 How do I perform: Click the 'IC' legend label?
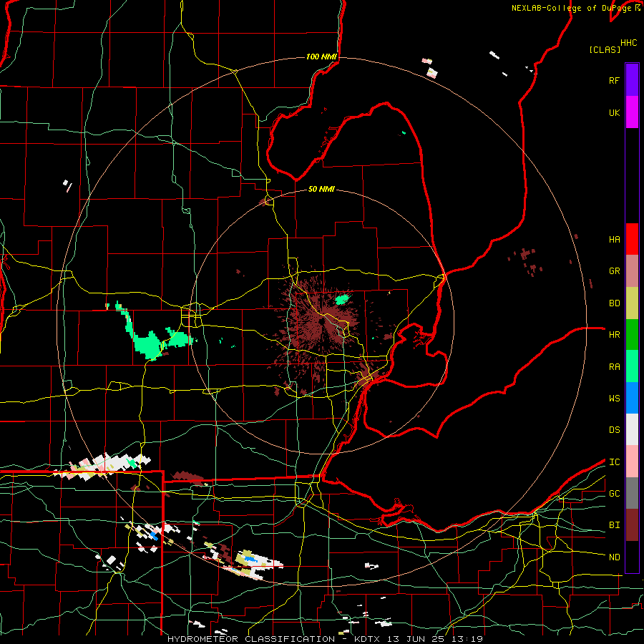(x=614, y=462)
